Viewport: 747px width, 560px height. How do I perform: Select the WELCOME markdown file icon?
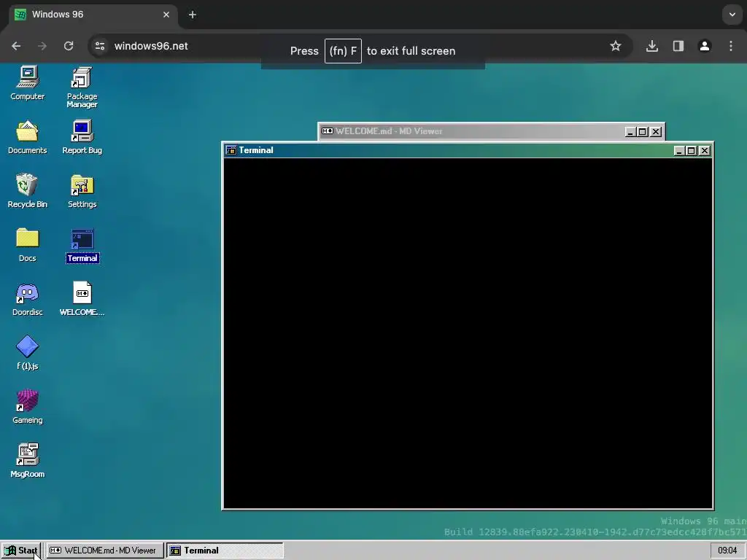coord(82,299)
